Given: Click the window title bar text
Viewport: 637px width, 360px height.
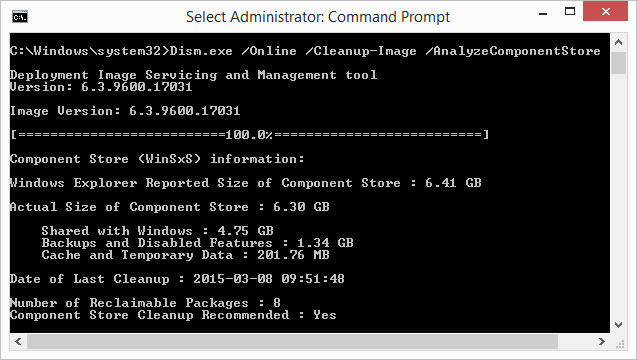Looking at the screenshot, I should coord(318,17).
